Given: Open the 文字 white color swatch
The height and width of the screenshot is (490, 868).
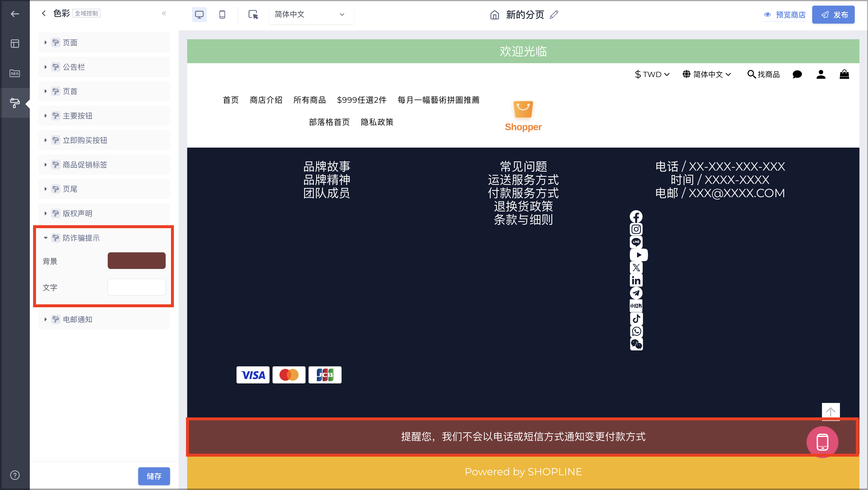Looking at the screenshot, I should coord(136,287).
